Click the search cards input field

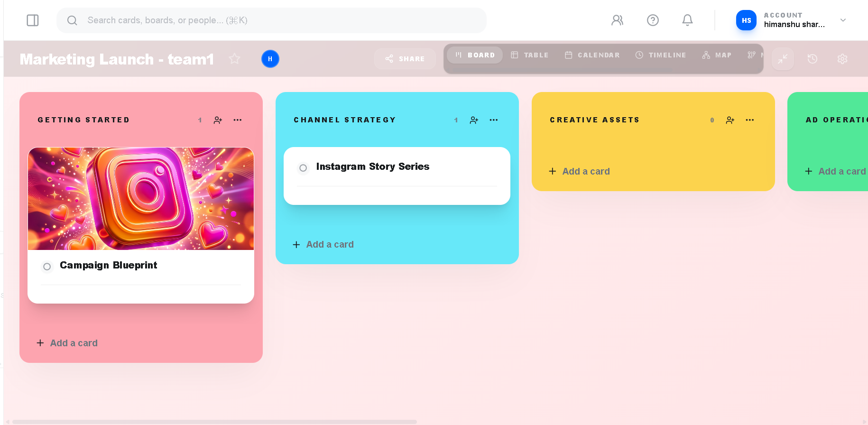tap(271, 20)
